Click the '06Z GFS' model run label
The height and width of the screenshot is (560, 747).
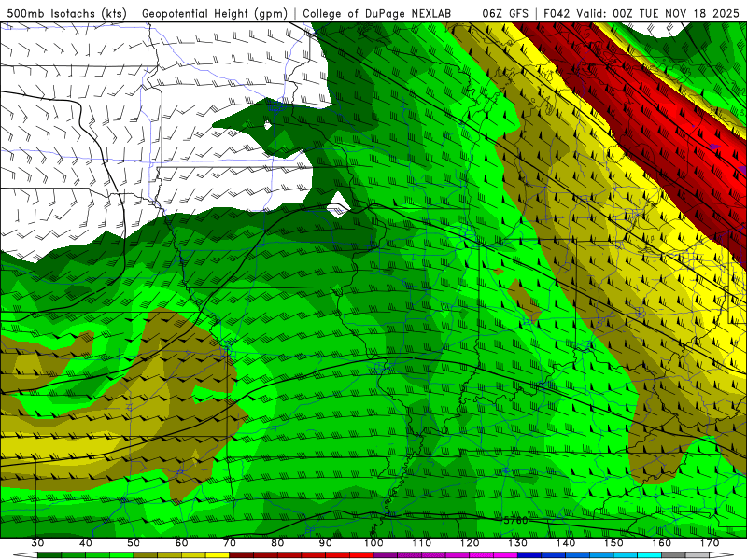[x=505, y=14]
